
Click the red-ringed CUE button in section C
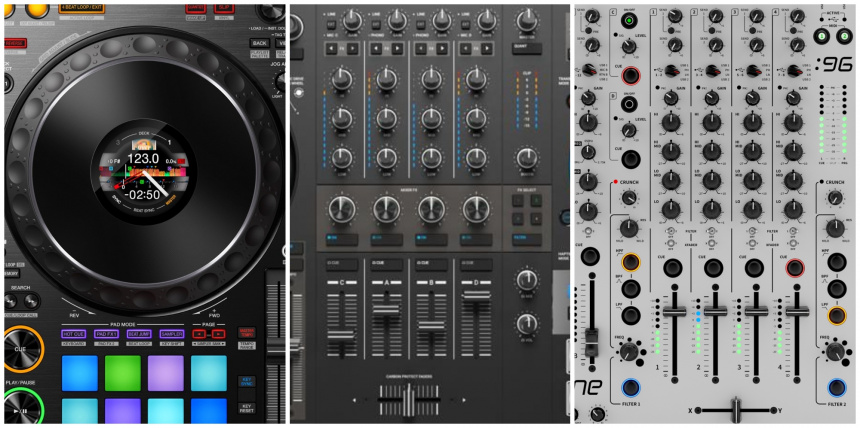[x=630, y=74]
